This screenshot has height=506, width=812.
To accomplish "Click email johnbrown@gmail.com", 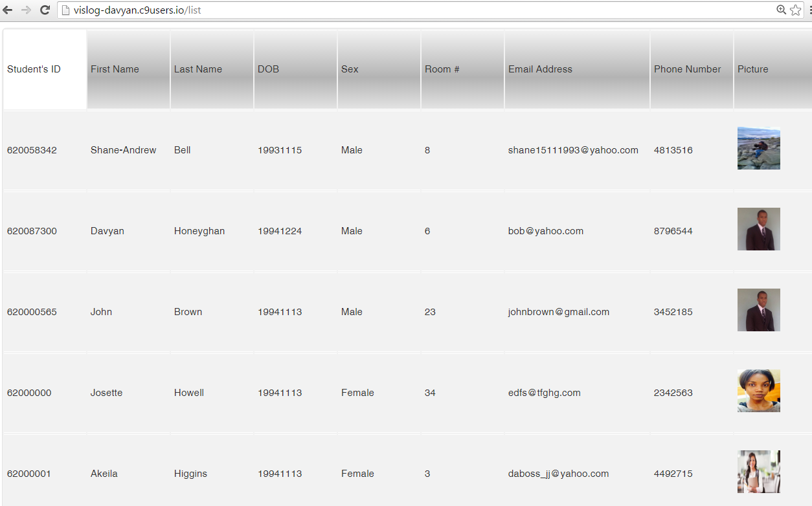I will 559,312.
